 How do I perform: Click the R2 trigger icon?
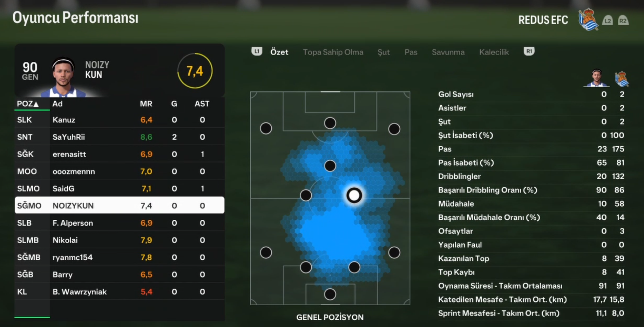623,20
